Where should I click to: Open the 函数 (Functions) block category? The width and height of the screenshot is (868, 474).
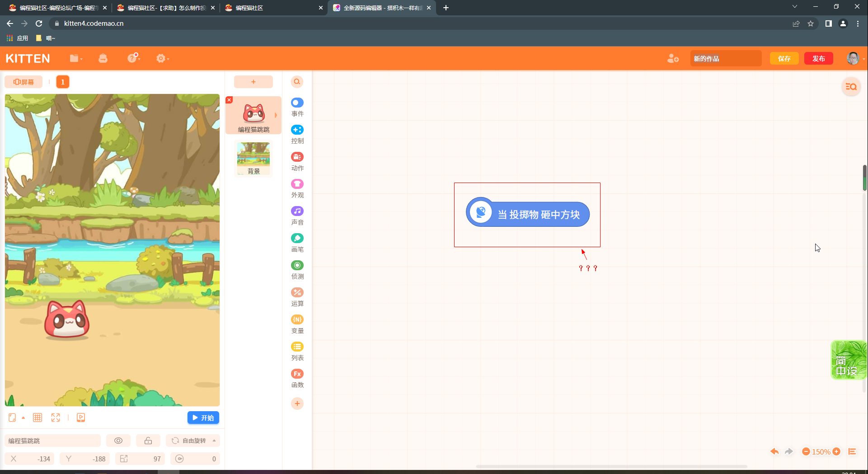pyautogui.click(x=297, y=379)
